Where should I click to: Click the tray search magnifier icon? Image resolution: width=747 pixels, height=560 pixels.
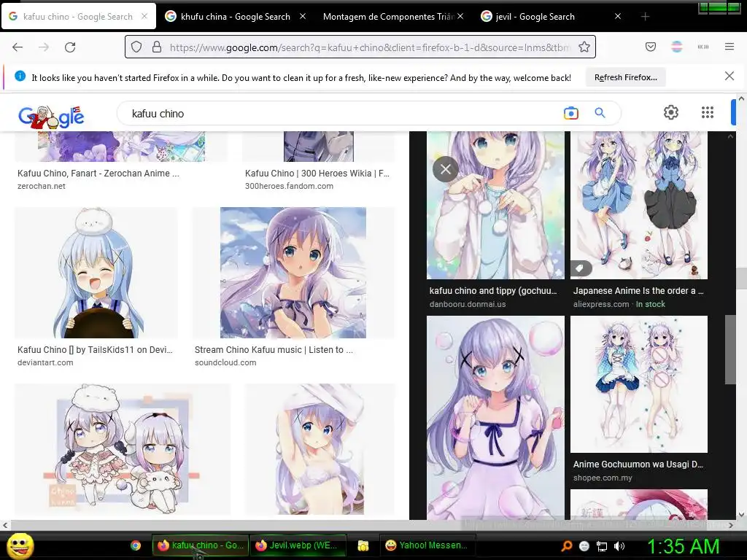pyautogui.click(x=566, y=546)
